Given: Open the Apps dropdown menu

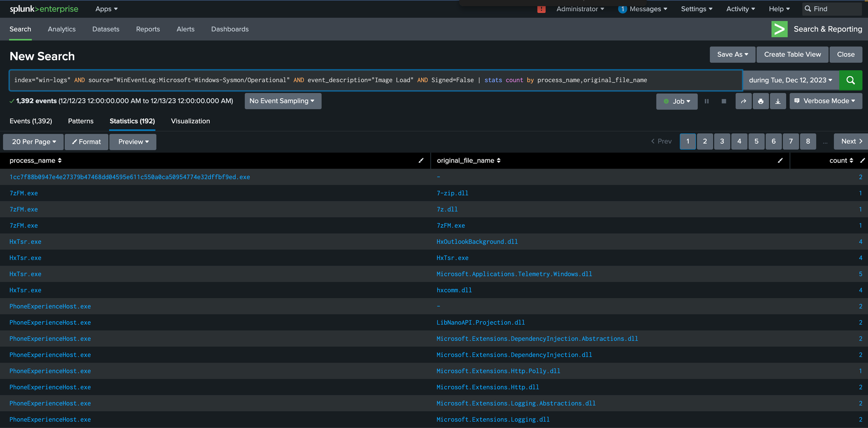Looking at the screenshot, I should coord(106,9).
